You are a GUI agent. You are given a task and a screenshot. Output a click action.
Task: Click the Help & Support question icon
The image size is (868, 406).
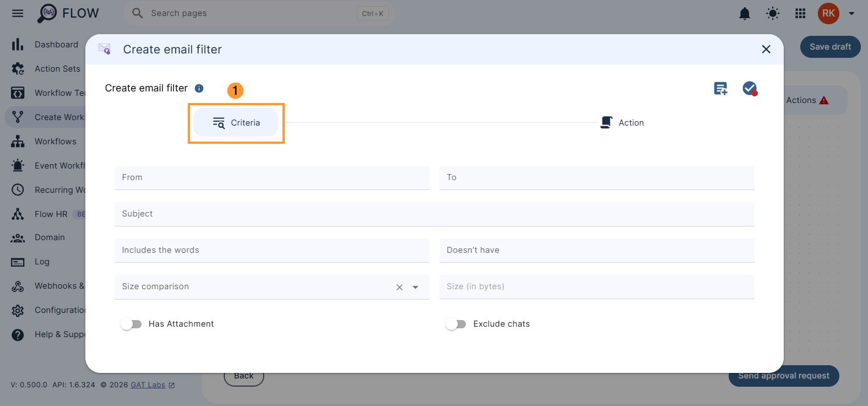[18, 334]
